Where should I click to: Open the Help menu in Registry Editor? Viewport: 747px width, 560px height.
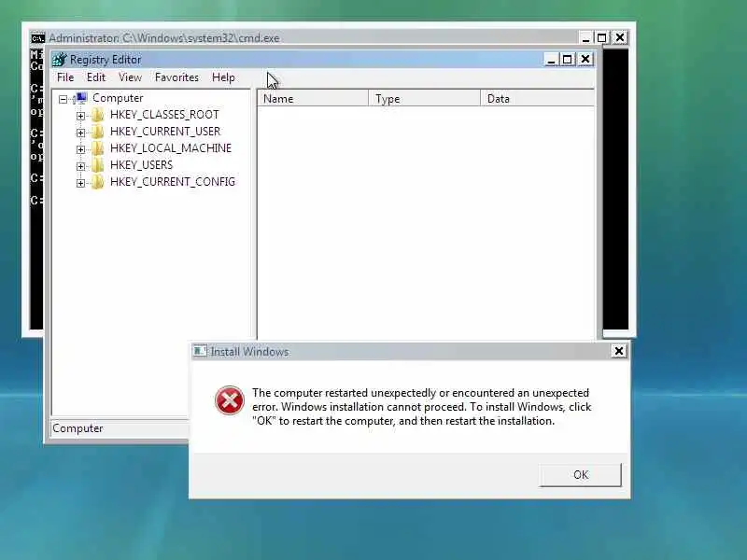223,77
